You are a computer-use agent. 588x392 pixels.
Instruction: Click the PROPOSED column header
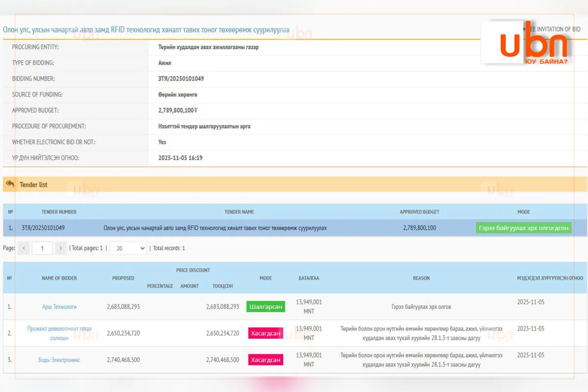(x=123, y=278)
